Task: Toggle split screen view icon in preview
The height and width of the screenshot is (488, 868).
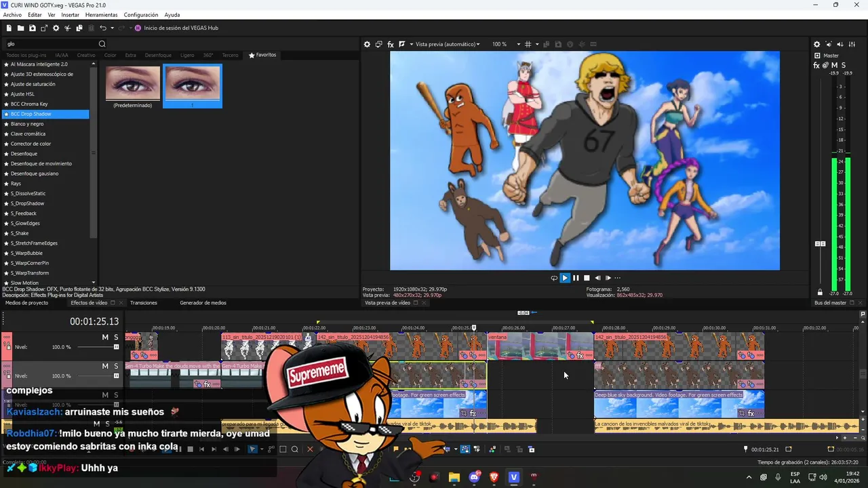Action: 402,44
